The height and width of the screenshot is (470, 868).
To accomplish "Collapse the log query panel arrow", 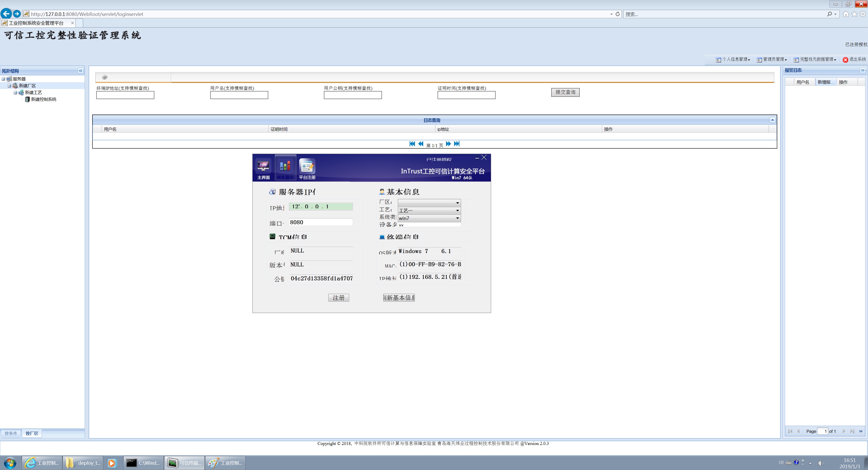I will tap(772, 120).
